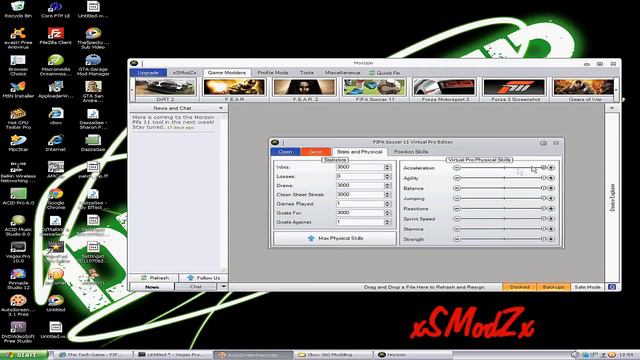Select the xSModZx tab
Image resolution: width=640 pixels, height=360 pixels.
point(184,73)
